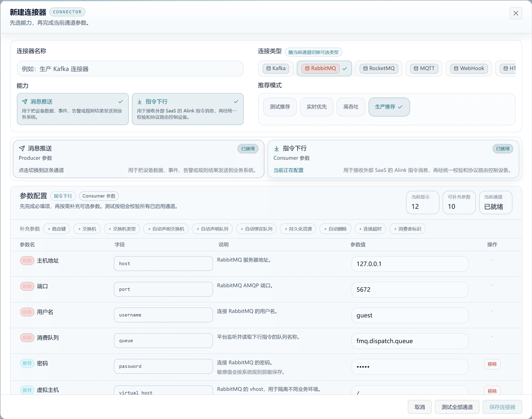The width and height of the screenshot is (532, 419).
Task: Edit the fmq.dispatch.queue value field
Action: tap(410, 341)
